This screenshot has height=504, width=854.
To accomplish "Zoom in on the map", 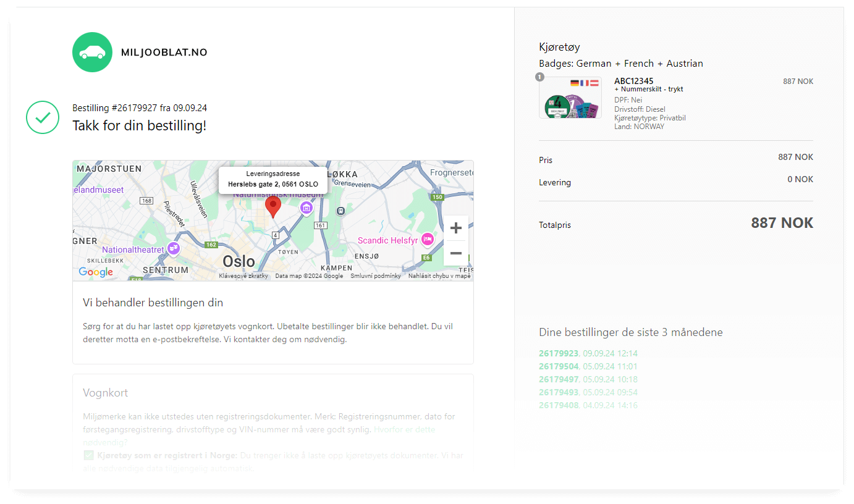I will (455, 228).
